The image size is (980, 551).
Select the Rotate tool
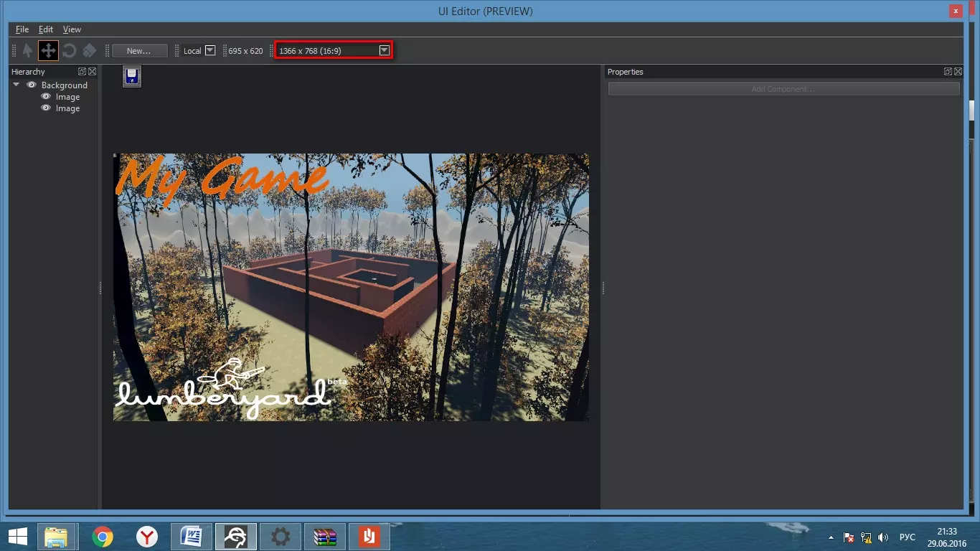coord(69,51)
